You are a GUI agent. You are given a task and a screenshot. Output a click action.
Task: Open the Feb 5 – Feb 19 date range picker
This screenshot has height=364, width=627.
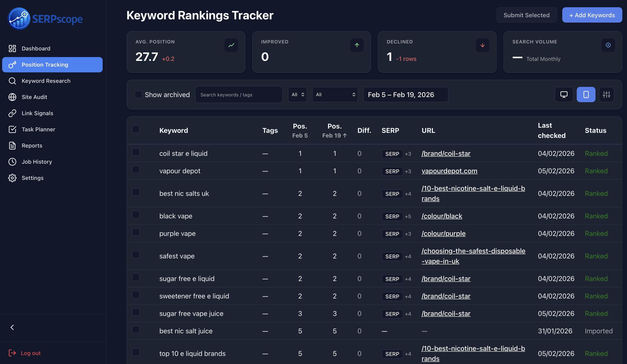coord(406,95)
